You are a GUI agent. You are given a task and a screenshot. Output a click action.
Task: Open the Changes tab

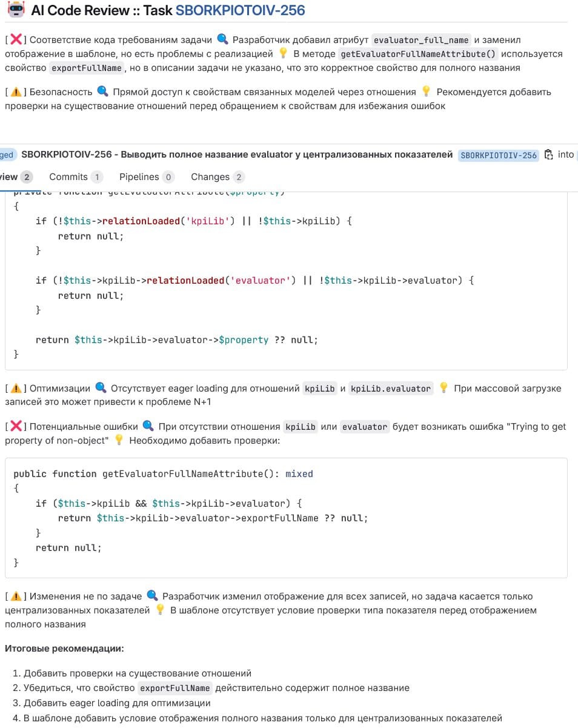pyautogui.click(x=210, y=177)
